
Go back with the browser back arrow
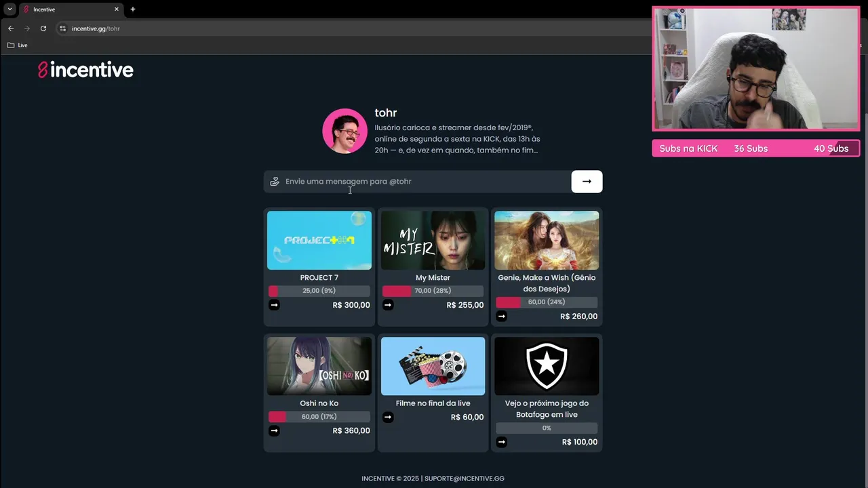10,28
